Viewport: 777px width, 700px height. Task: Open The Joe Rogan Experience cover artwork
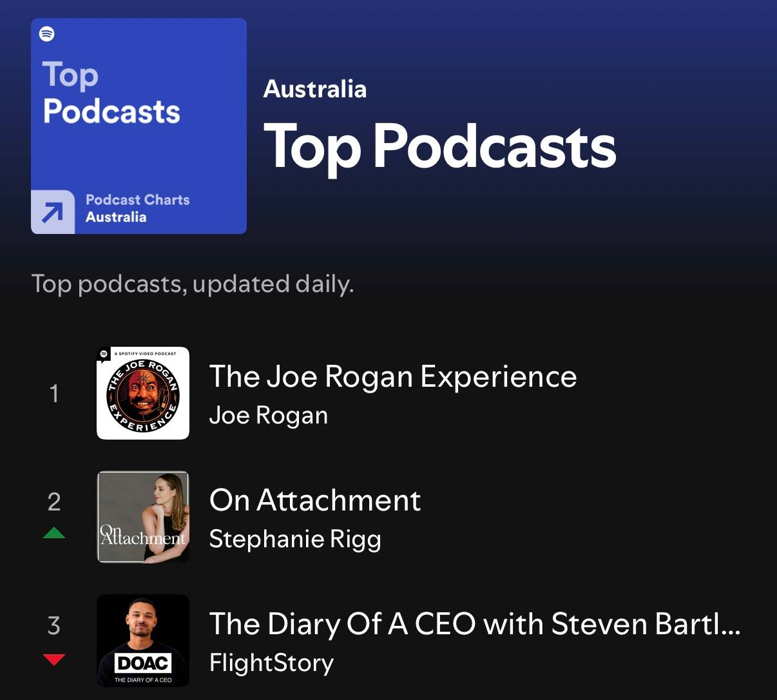pyautogui.click(x=143, y=394)
